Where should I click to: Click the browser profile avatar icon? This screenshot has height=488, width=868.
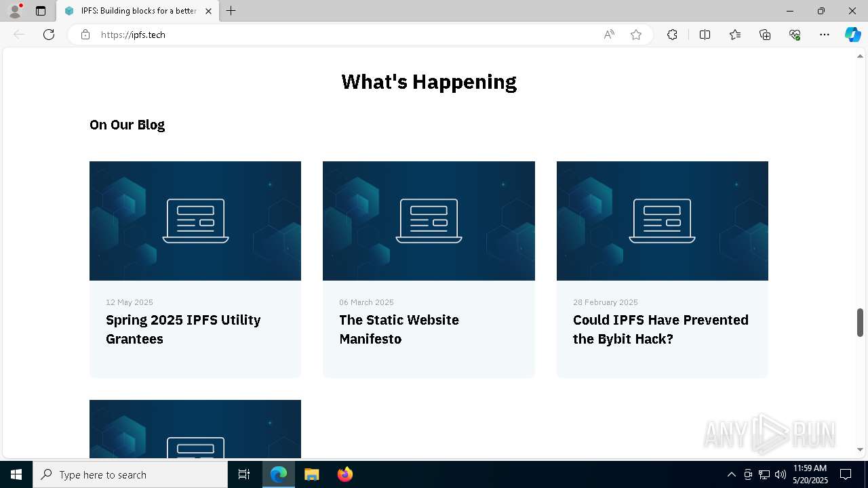click(x=15, y=11)
